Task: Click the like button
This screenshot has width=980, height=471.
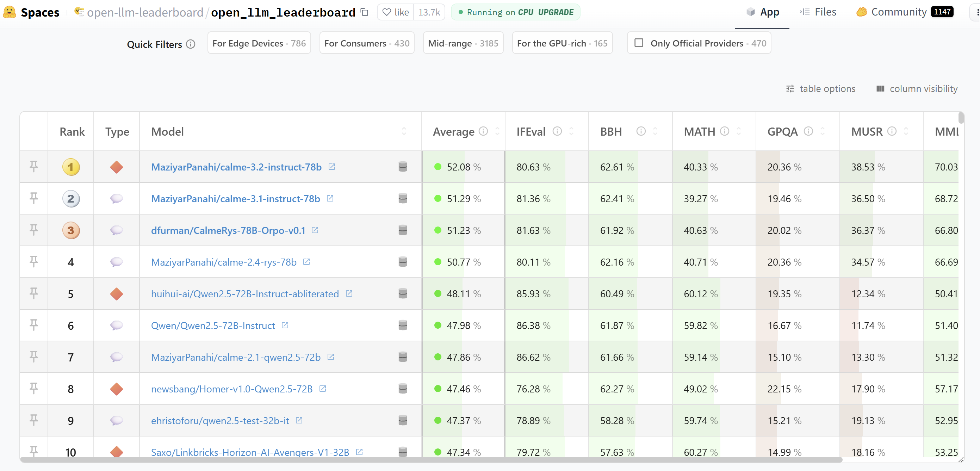Action: 396,12
